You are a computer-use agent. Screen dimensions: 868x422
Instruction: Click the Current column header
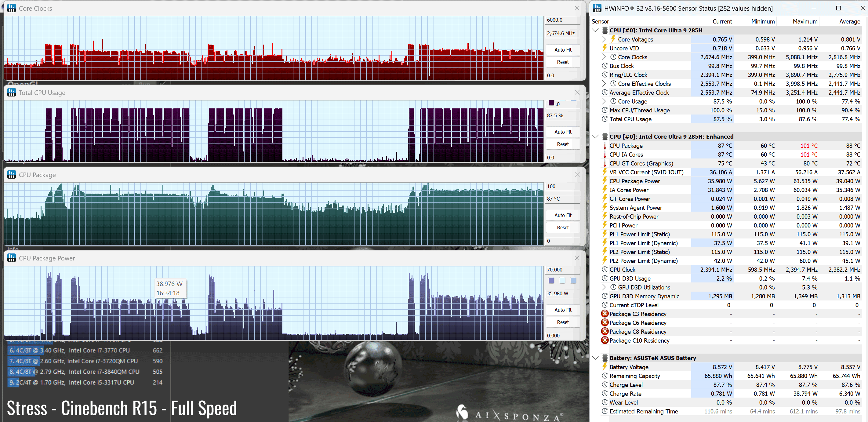click(x=712, y=21)
